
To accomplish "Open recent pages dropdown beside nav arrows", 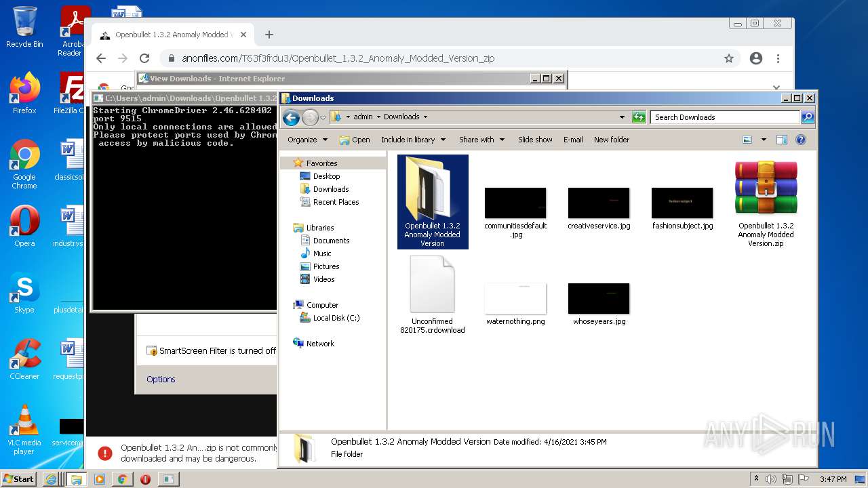I will [x=323, y=117].
